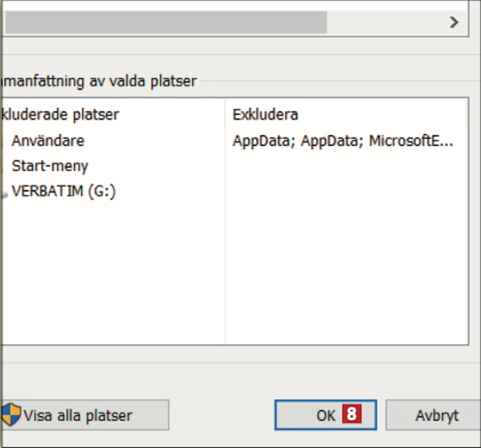Image resolution: width=481 pixels, height=448 pixels.
Task: Click the scroll right arrow chevron
Action: pos(454,23)
